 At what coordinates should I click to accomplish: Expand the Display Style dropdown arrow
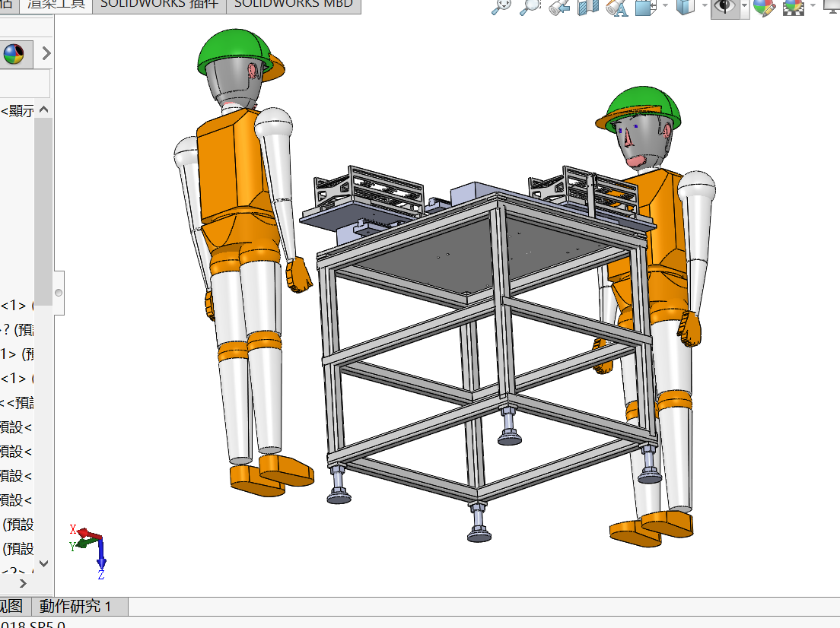coord(705,5)
